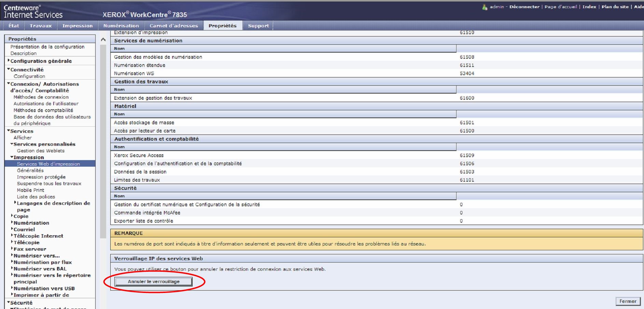Expand the Configuration générale section
Viewport: 644px width, 309px height.
pyautogui.click(x=9, y=61)
